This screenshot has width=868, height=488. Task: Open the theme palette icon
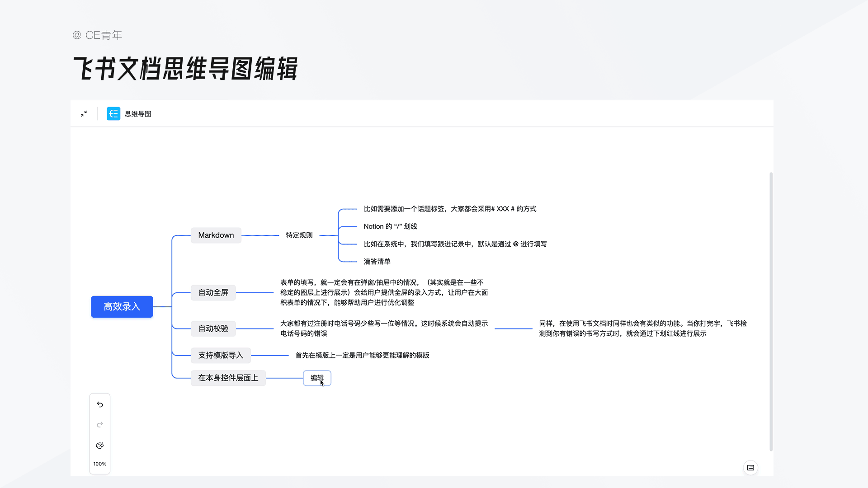point(100,446)
